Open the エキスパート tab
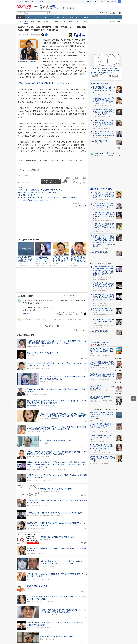 click(48, 17)
